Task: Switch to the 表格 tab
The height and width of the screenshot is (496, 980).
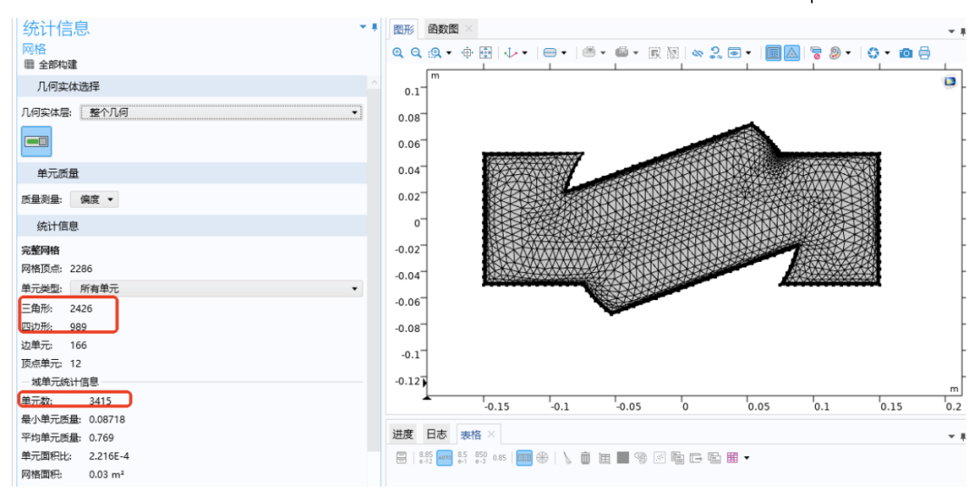Action: (471, 434)
